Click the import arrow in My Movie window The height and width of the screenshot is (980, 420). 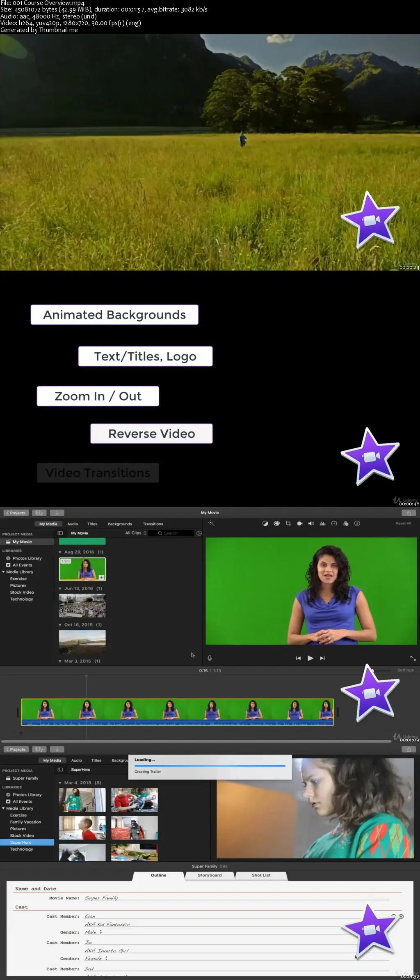click(x=57, y=513)
